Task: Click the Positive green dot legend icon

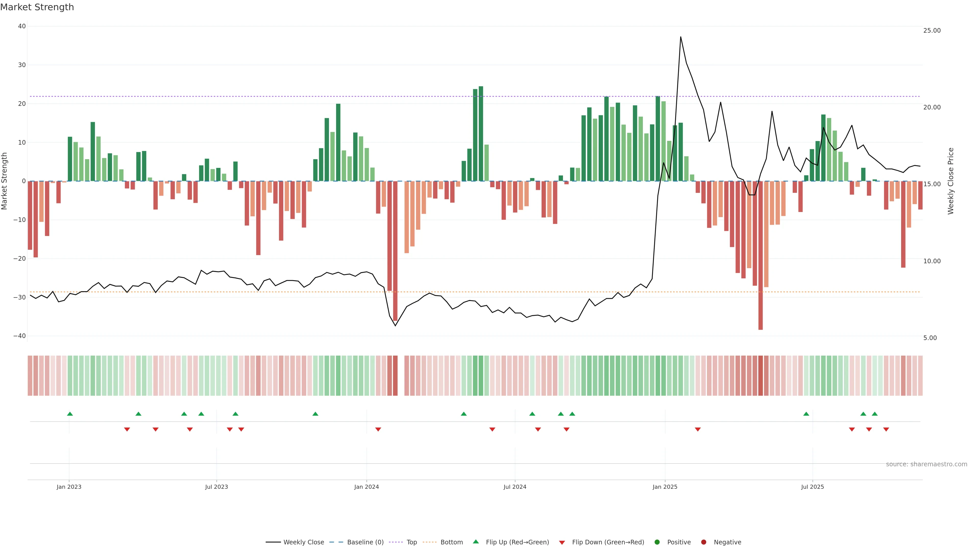Action: coord(657,542)
